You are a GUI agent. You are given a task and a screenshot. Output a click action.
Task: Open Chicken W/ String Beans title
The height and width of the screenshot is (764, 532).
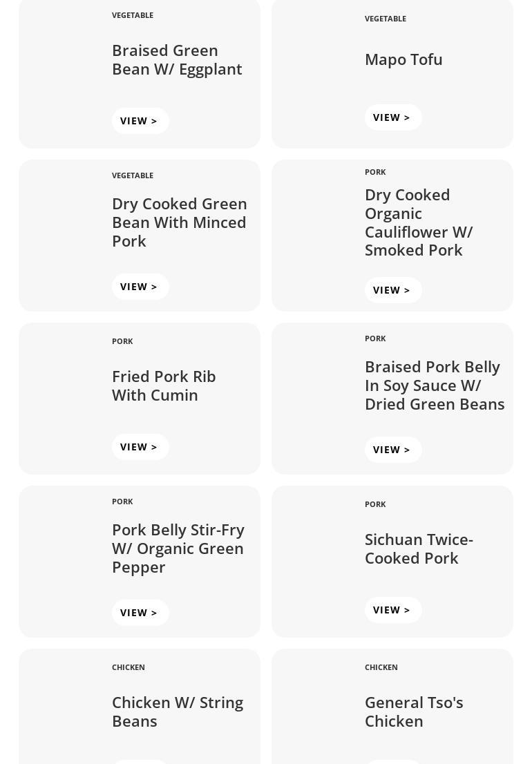178,712
